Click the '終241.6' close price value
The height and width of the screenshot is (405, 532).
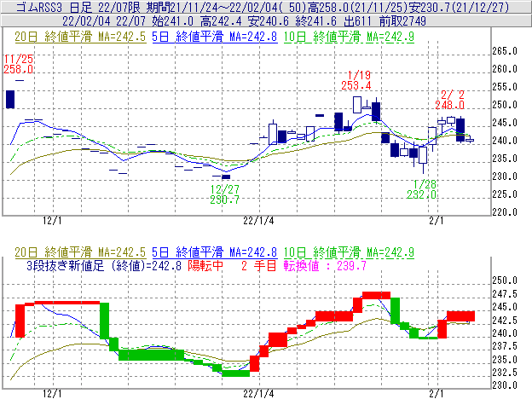tap(316, 21)
